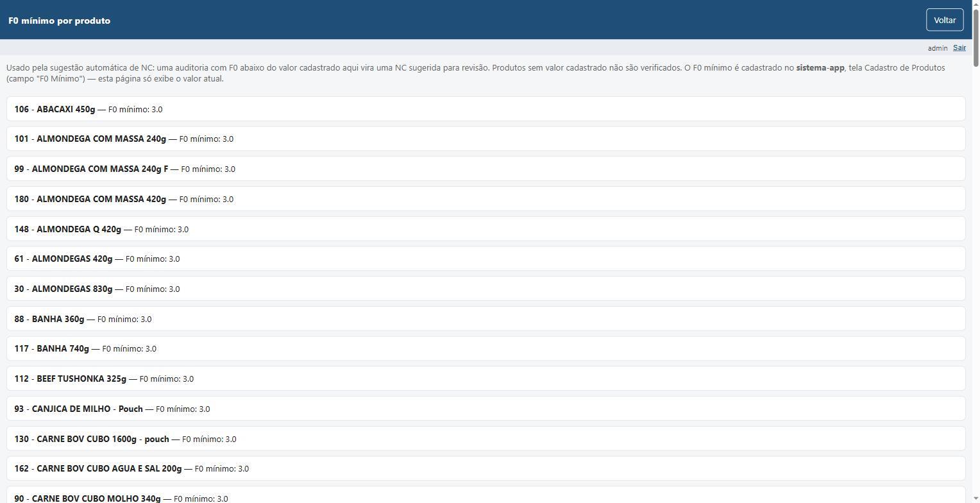Select row 101 - ALMONDEGA COM MASSA 240g
The height and width of the screenshot is (503, 980).
(x=486, y=139)
